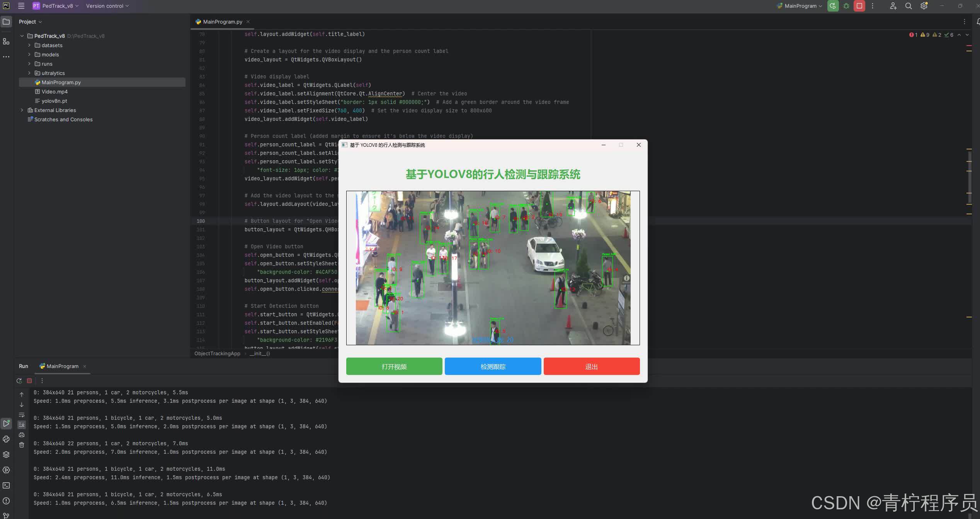Close the MainProgram.py editor tab
The height and width of the screenshot is (519, 980).
(248, 22)
